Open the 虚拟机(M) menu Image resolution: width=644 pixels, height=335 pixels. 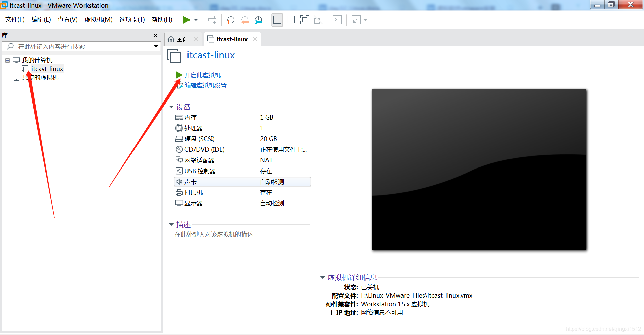tap(98, 20)
